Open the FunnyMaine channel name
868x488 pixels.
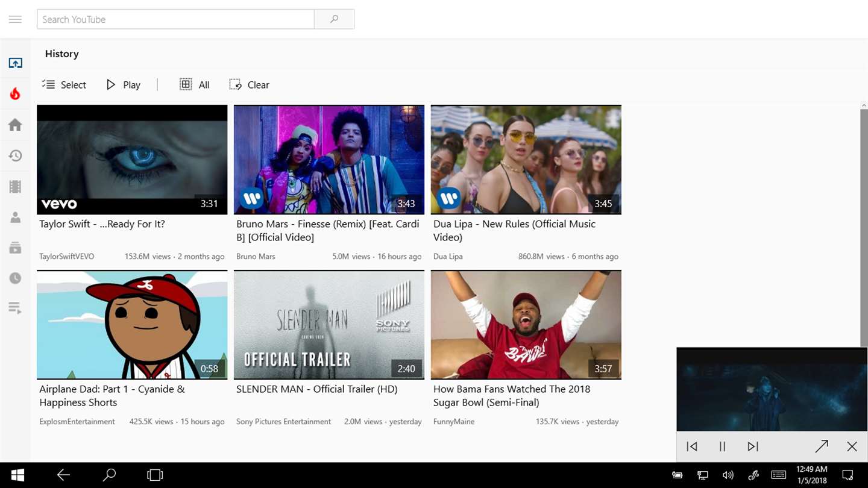(454, 422)
